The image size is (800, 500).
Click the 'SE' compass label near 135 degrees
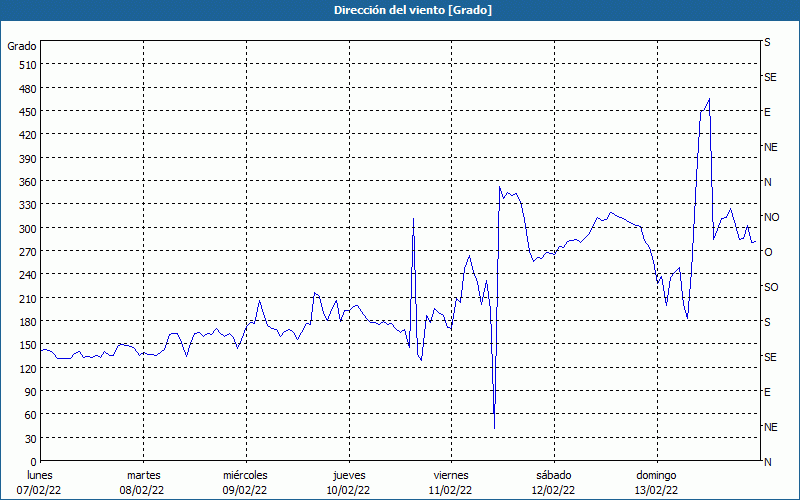tap(770, 357)
